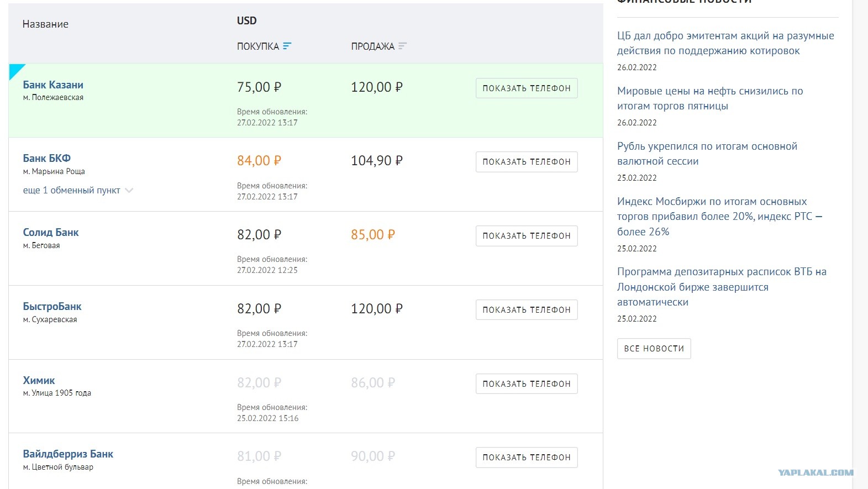868x489 pixels.
Task: Click update time '27.02.2022 12:25'
Action: (x=267, y=271)
